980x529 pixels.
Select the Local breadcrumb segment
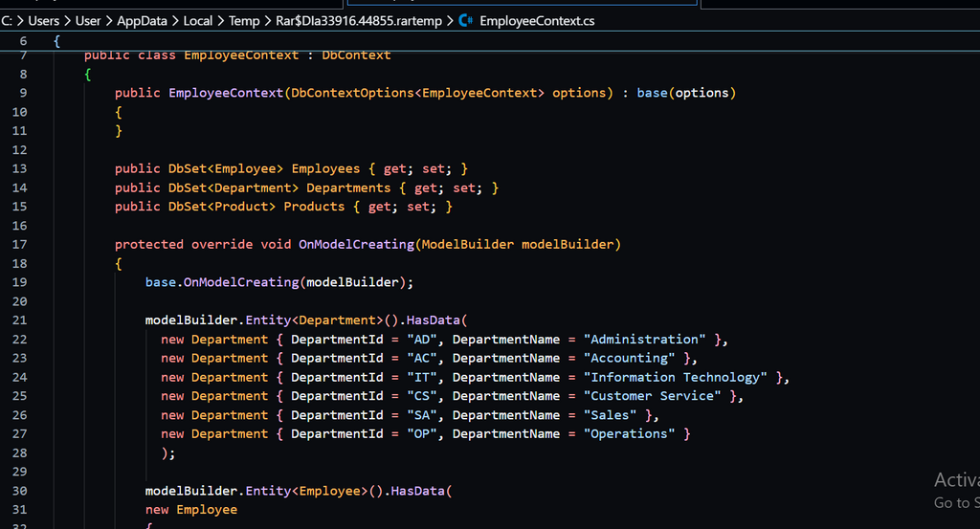(x=198, y=20)
